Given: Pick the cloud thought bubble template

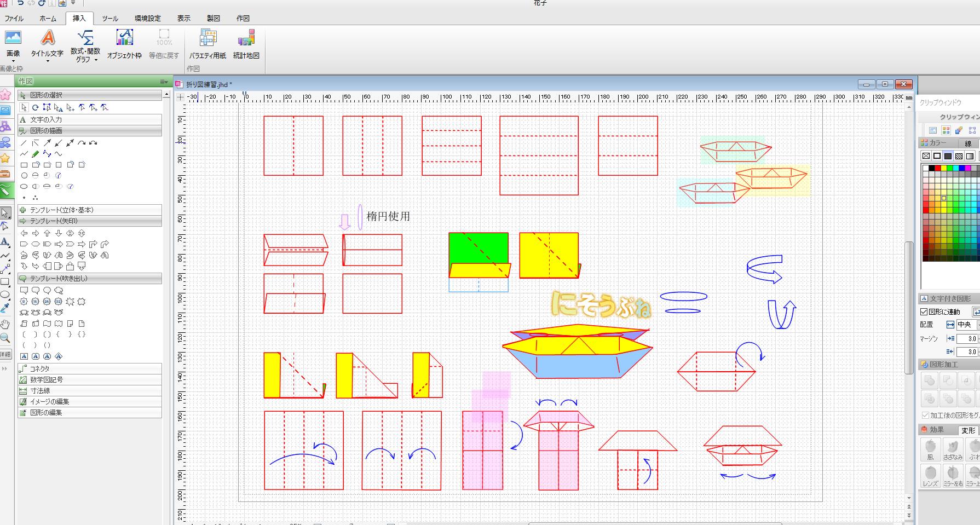Looking at the screenshot, I should (59, 291).
